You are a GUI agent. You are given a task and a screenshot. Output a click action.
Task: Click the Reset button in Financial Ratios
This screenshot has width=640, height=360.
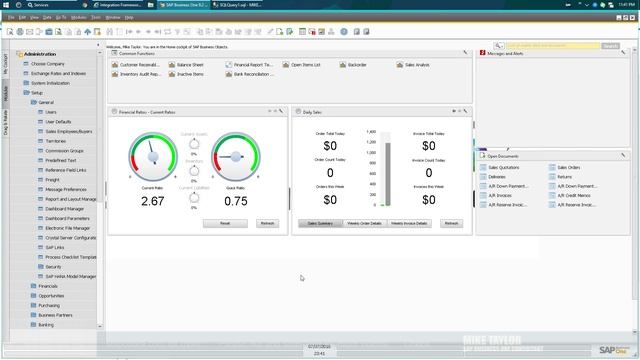tap(225, 223)
